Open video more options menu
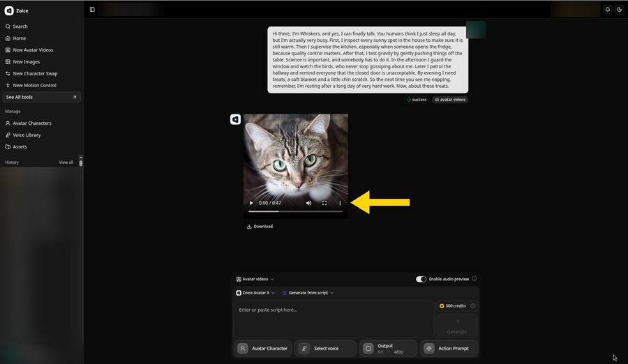Image resolution: width=628 pixels, height=364 pixels. coord(340,203)
